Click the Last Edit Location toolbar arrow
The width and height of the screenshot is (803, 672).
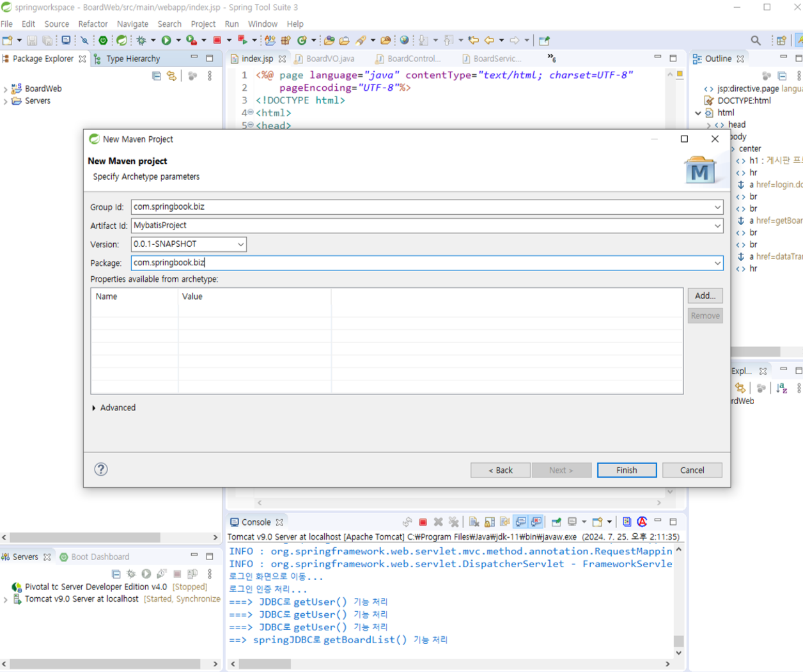click(x=473, y=40)
